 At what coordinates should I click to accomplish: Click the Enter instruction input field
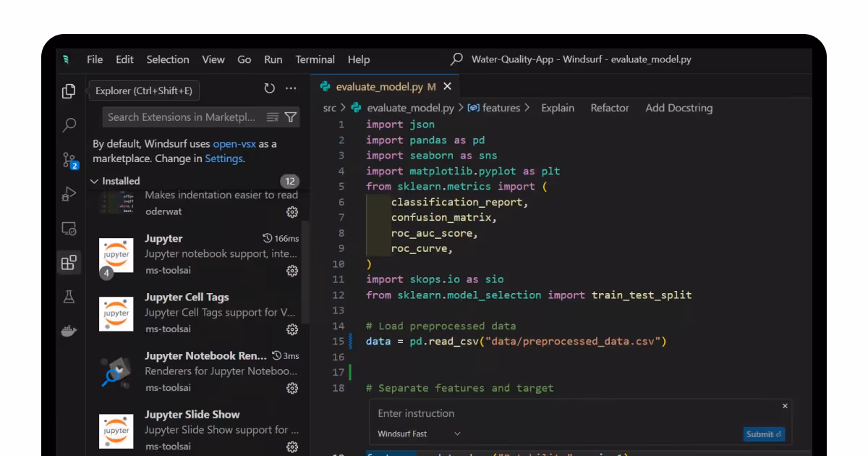click(x=579, y=413)
